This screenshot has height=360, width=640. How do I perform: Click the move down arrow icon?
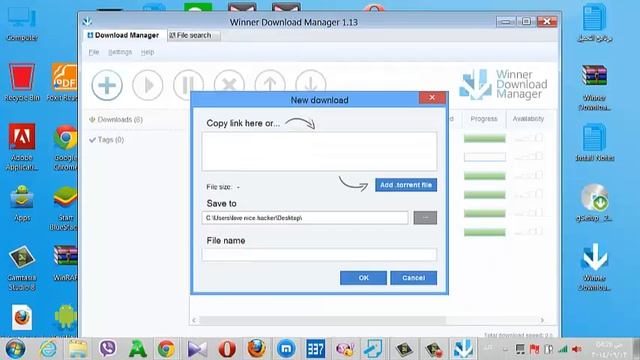[x=311, y=81]
